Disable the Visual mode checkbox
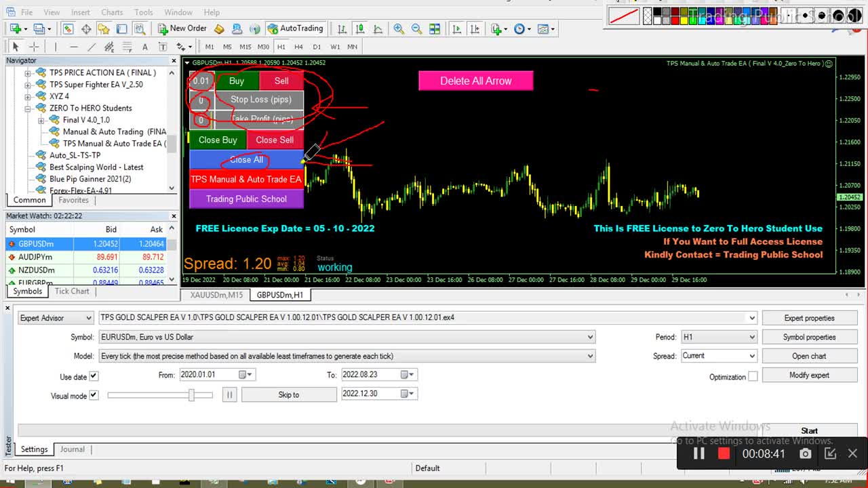This screenshot has width=868, height=488. click(94, 394)
